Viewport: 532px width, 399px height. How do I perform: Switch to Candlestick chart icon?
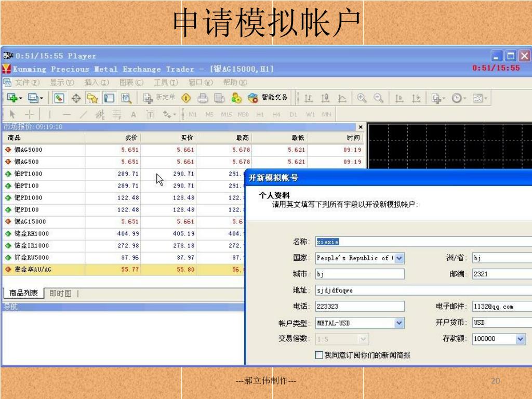pos(325,98)
